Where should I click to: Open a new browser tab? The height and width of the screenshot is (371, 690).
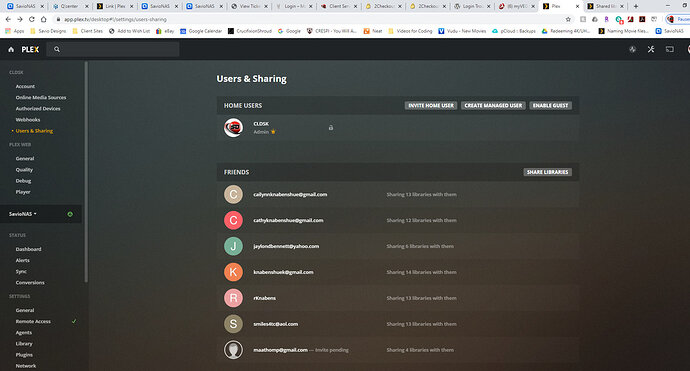(x=635, y=6)
